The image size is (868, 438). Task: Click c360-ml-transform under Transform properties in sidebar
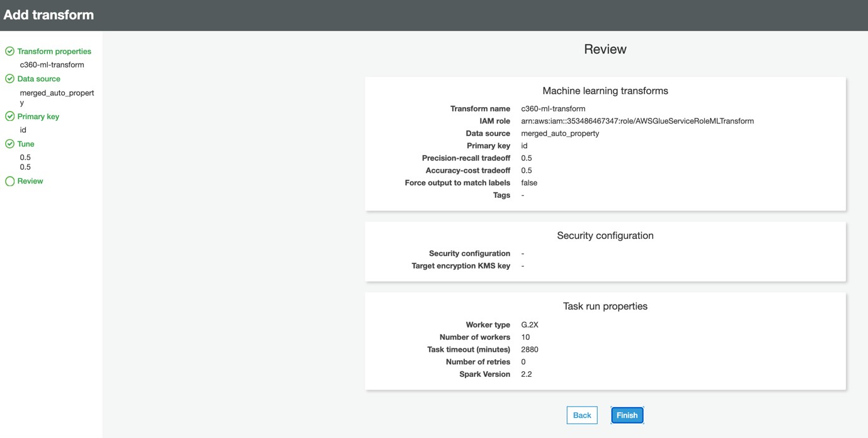tap(52, 65)
